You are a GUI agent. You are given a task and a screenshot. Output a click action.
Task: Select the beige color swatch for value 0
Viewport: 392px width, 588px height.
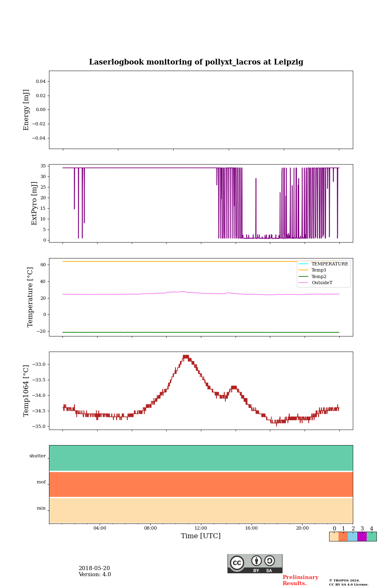tap(334, 537)
